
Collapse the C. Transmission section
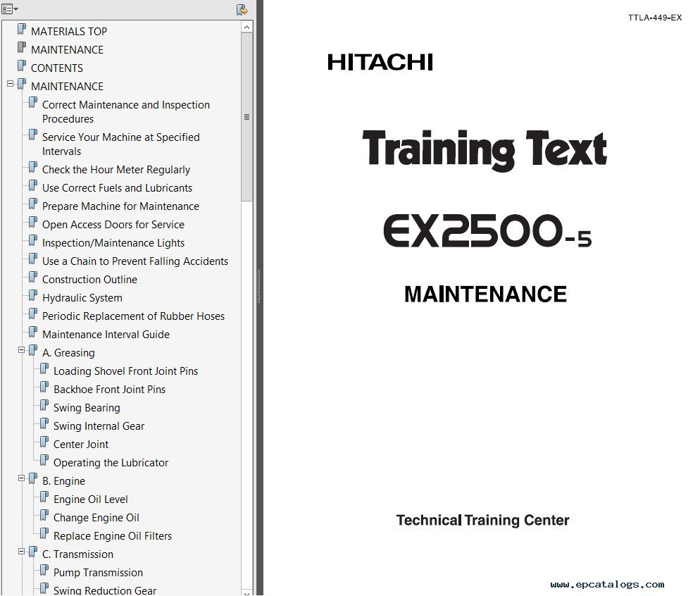pos(21,552)
